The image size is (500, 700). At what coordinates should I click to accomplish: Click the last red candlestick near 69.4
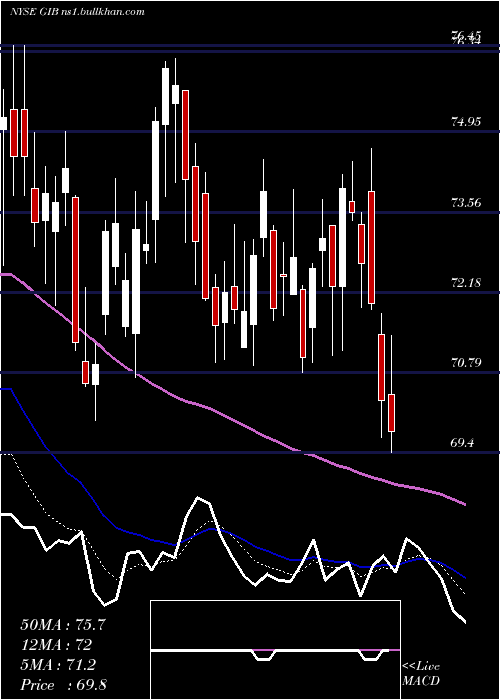(392, 413)
